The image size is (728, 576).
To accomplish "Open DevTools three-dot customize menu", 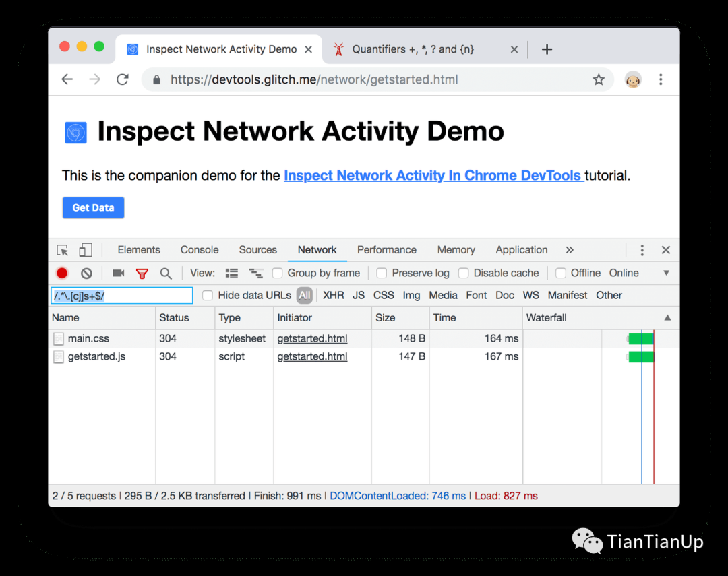I will pyautogui.click(x=642, y=250).
